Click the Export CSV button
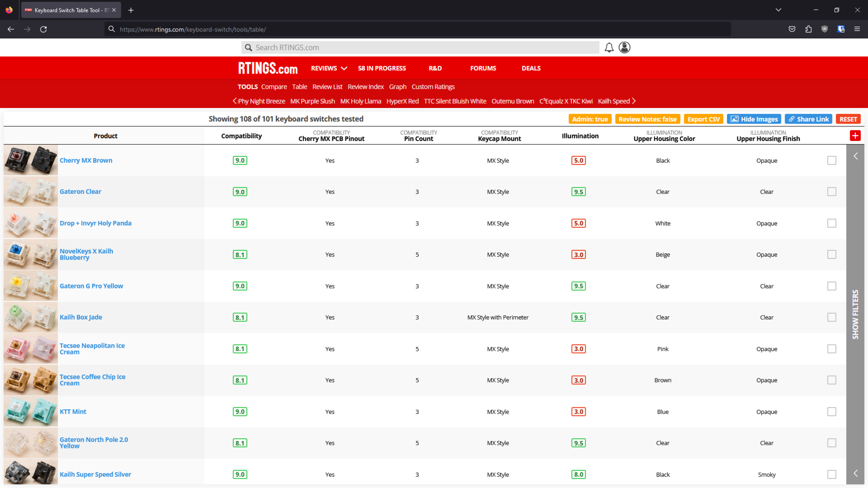 pyautogui.click(x=703, y=119)
